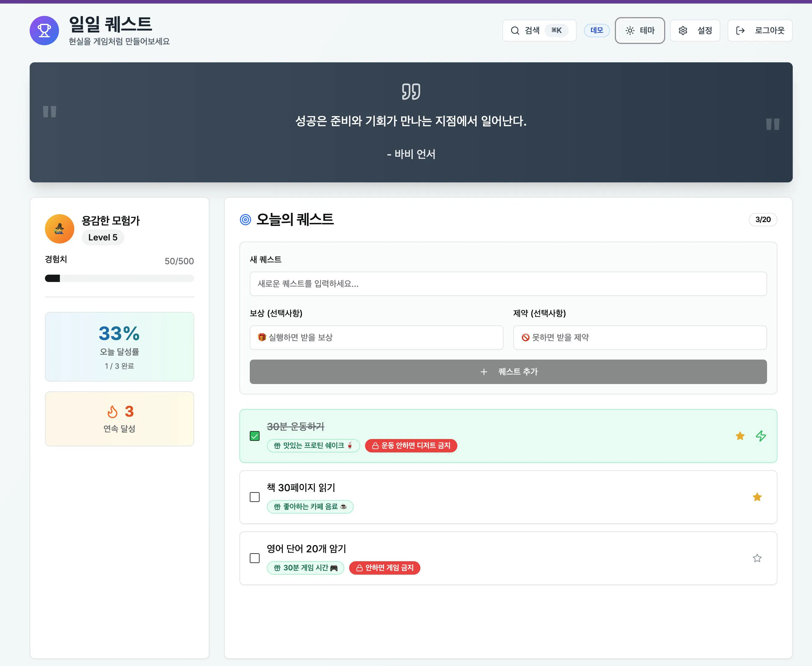
Task: Uncheck the completed 30분 운동하기 quest
Action: click(255, 436)
